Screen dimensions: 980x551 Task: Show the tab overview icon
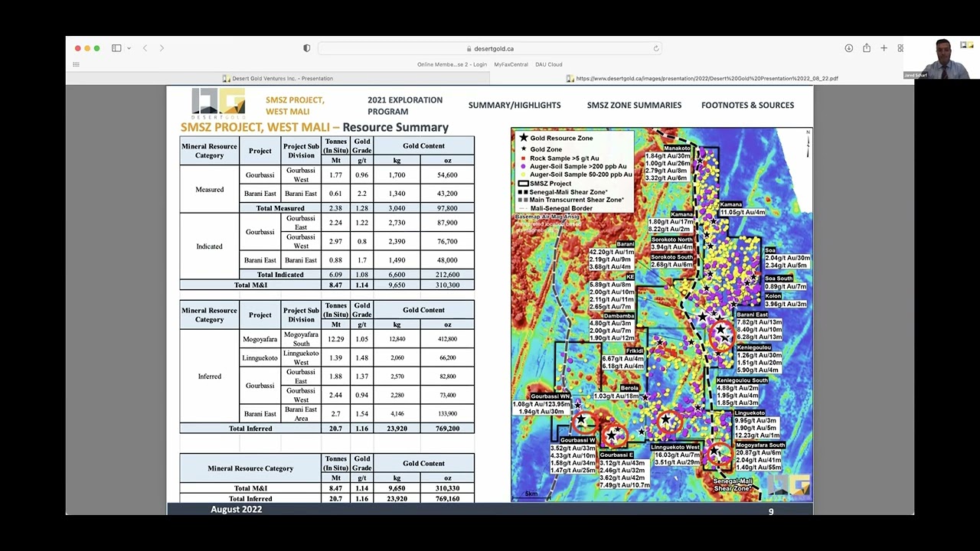900,48
